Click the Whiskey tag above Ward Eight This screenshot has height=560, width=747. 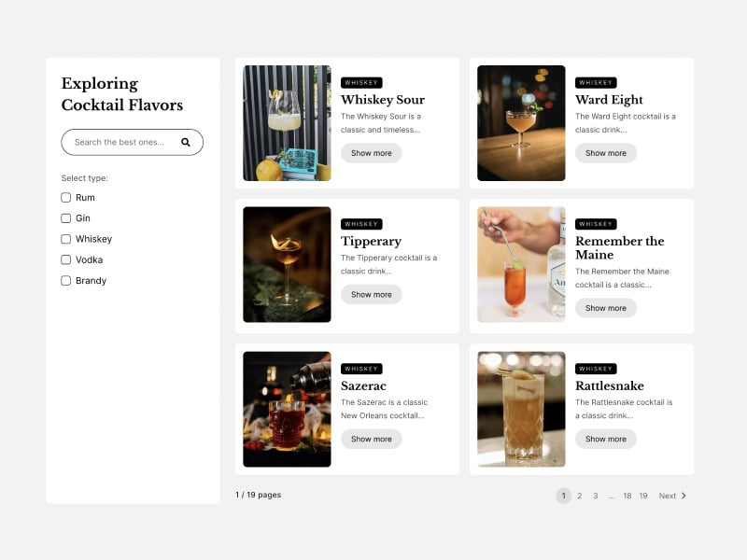click(x=595, y=83)
